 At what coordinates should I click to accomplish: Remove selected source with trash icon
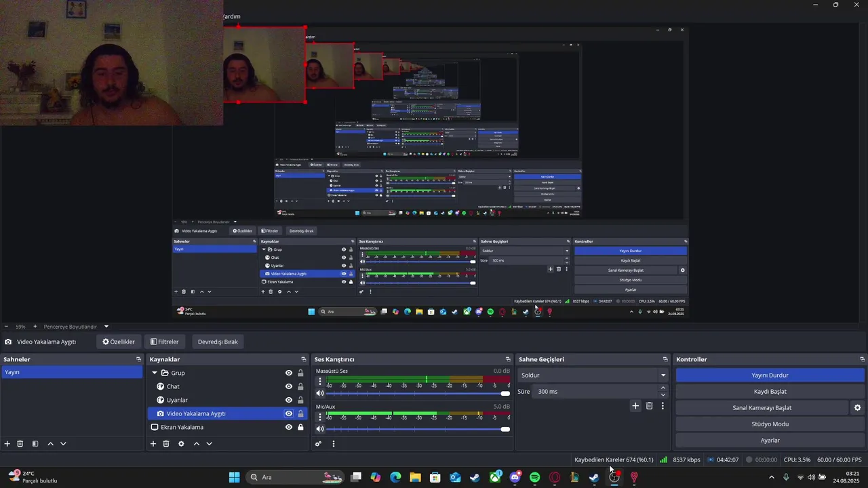click(x=166, y=444)
